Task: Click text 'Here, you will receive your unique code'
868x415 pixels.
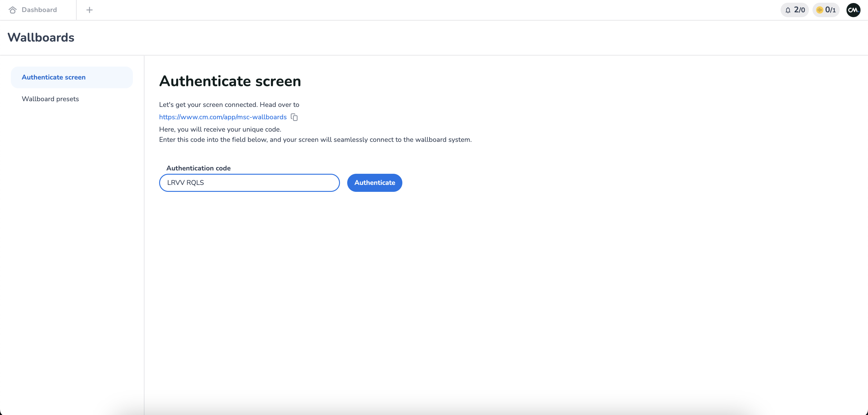Action: (x=220, y=129)
